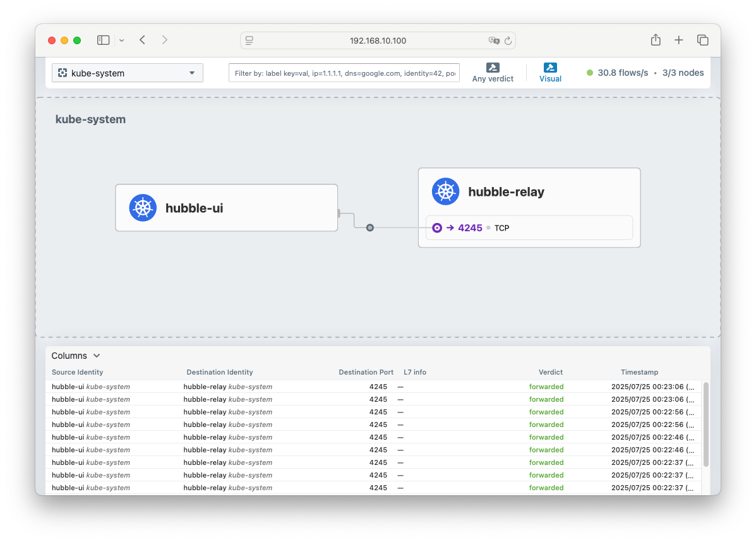756x542 pixels.
Task: Click the purple port 4245 endpoint icon
Action: (x=437, y=227)
